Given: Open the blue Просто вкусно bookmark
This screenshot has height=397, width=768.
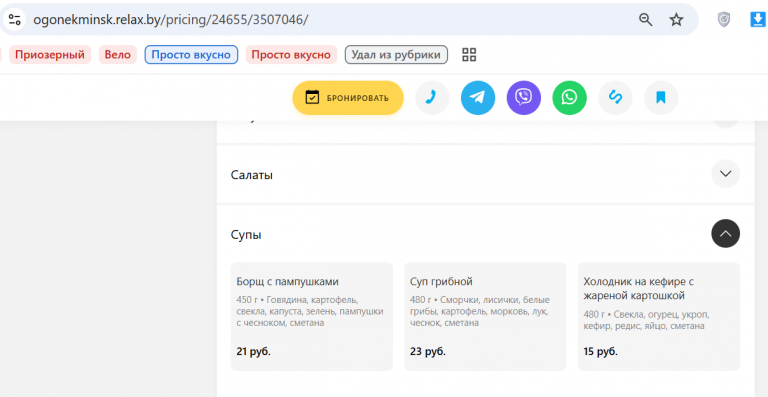Looking at the screenshot, I should coord(191,55).
